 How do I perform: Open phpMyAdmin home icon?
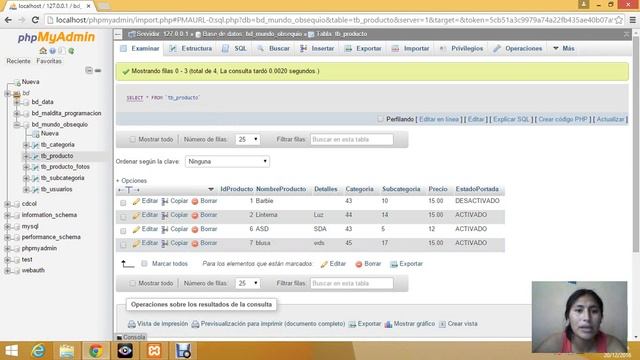pos(43,51)
